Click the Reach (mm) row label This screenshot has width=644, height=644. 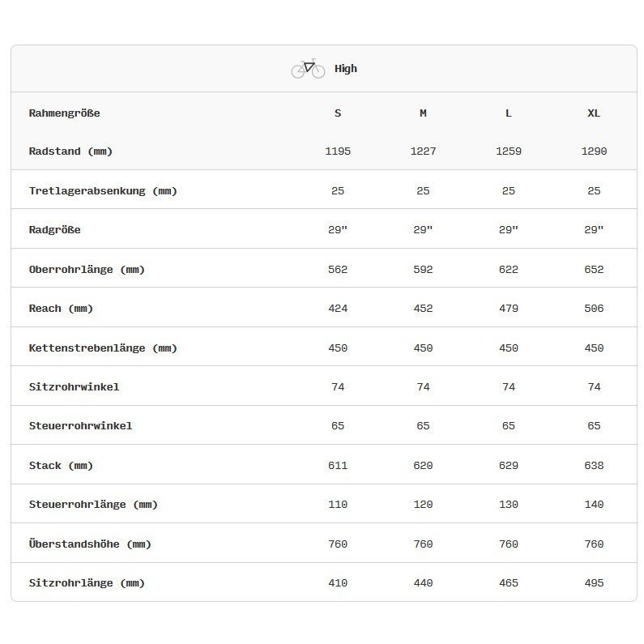point(61,309)
